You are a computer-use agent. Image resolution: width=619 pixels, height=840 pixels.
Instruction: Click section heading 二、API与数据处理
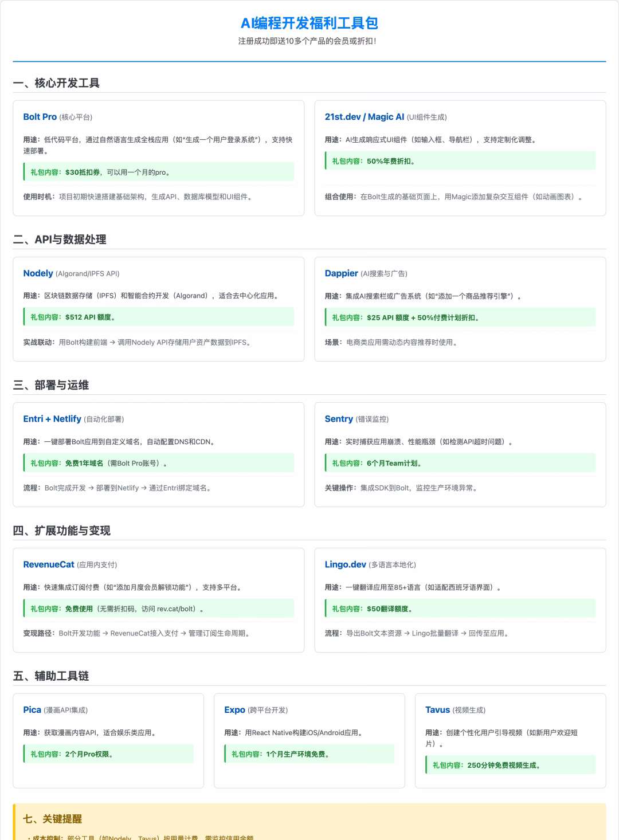pos(60,240)
